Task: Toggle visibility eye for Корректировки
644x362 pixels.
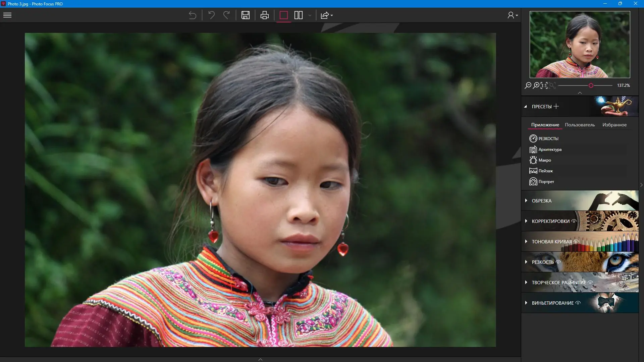Action: [574, 221]
